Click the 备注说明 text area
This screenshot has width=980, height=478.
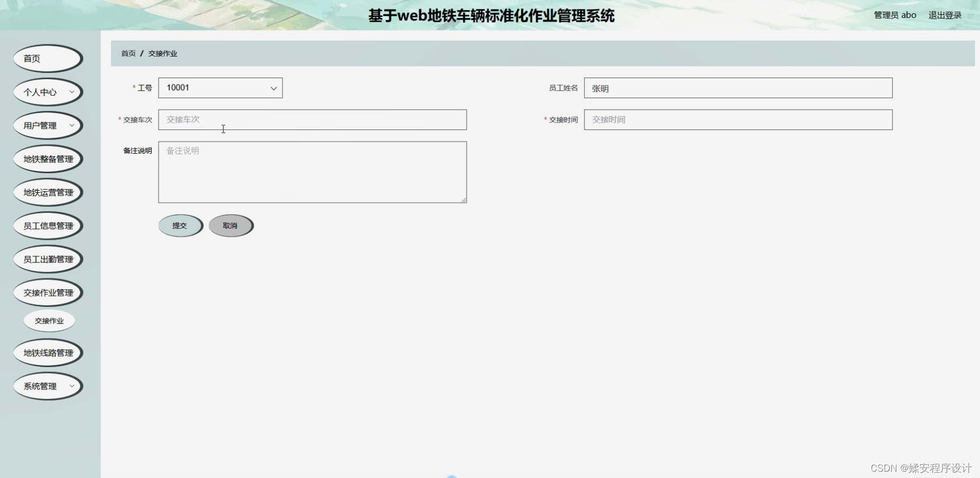point(312,172)
